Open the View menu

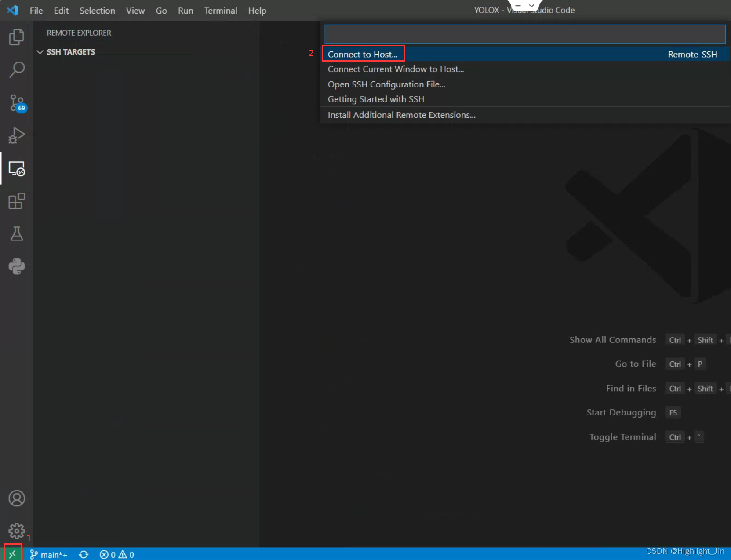(x=135, y=11)
